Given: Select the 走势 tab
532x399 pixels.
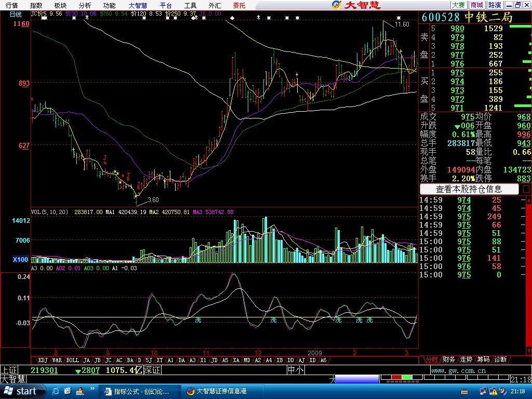Looking at the screenshot, I should [466, 360].
